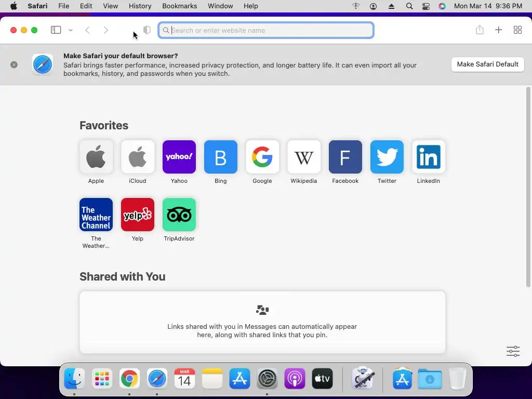This screenshot has height=399, width=532.
Task: Open Podcasts from the Dock
Action: [295, 378]
